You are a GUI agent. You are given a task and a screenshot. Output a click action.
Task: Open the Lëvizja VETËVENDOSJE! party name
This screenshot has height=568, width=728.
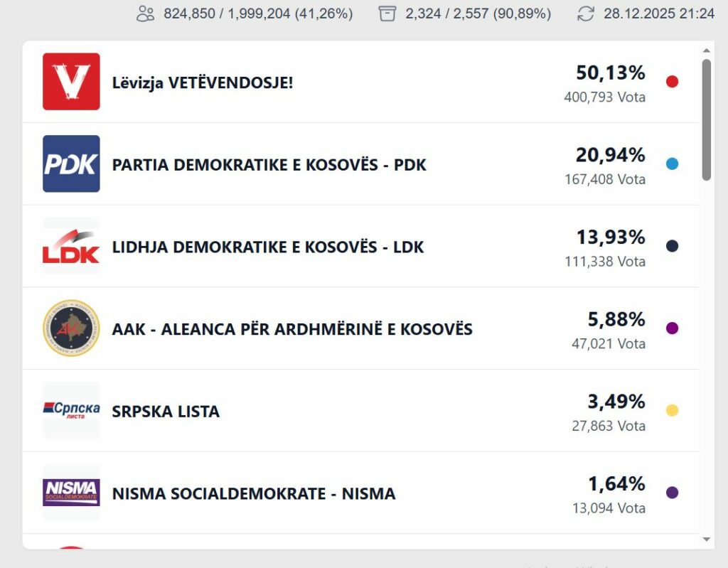203,82
